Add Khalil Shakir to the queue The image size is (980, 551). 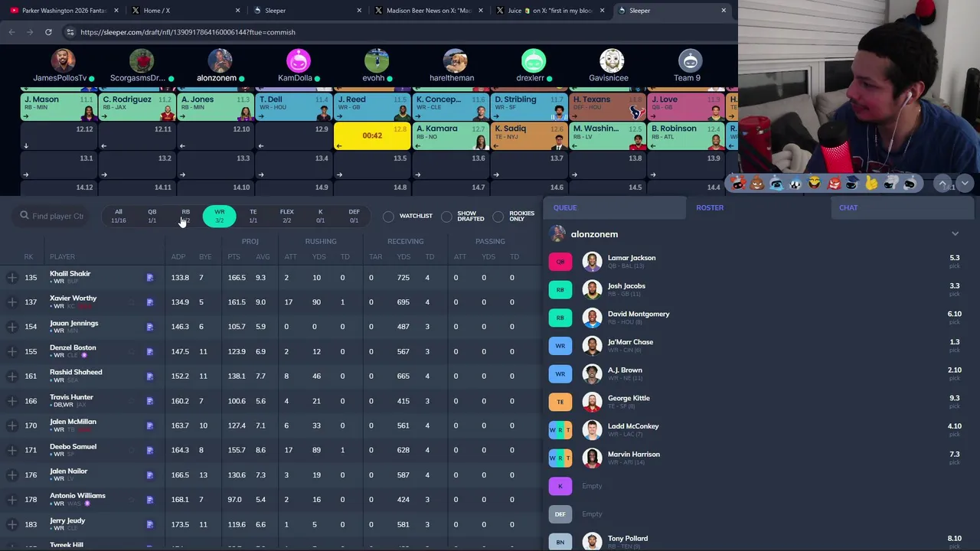click(x=12, y=278)
